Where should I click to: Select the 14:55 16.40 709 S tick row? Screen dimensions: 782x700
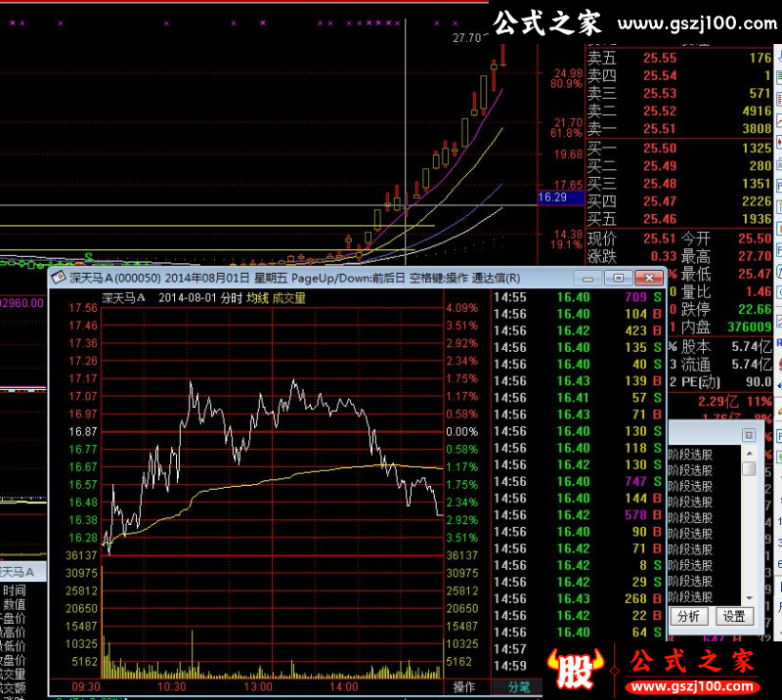(x=578, y=297)
